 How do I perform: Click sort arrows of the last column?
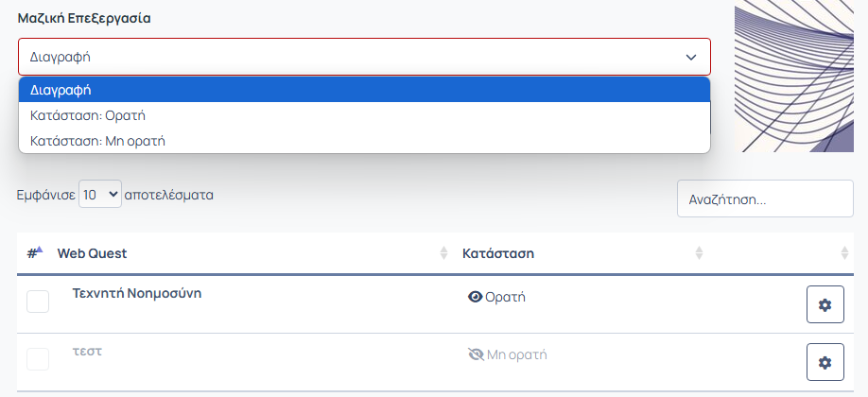844,253
